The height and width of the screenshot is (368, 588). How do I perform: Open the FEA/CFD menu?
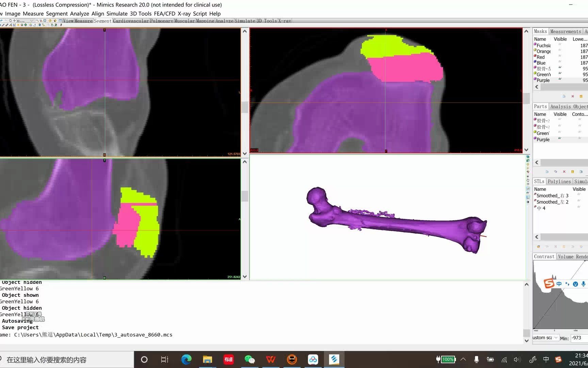[x=164, y=14]
